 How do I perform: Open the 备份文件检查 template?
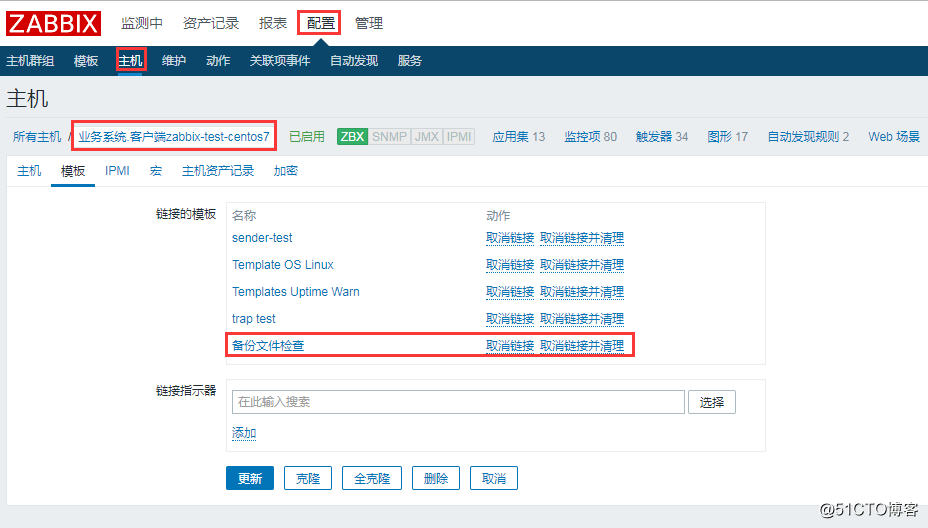tap(268, 346)
